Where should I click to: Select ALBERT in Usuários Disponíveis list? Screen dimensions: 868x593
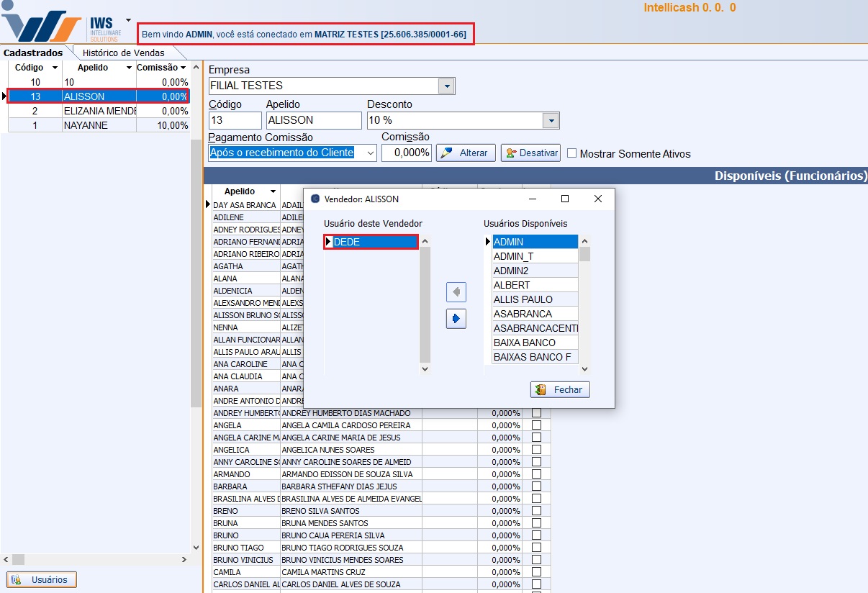pos(535,285)
